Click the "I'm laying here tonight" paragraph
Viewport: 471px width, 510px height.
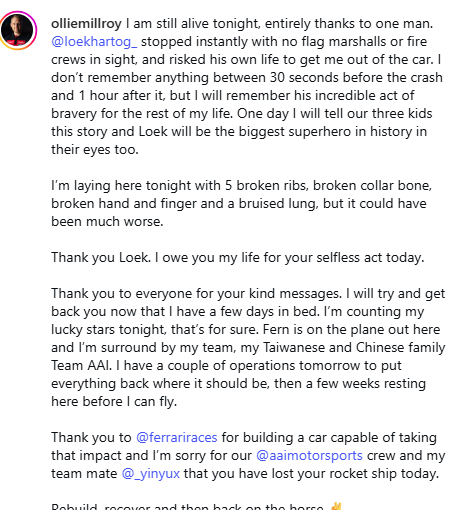click(241, 203)
